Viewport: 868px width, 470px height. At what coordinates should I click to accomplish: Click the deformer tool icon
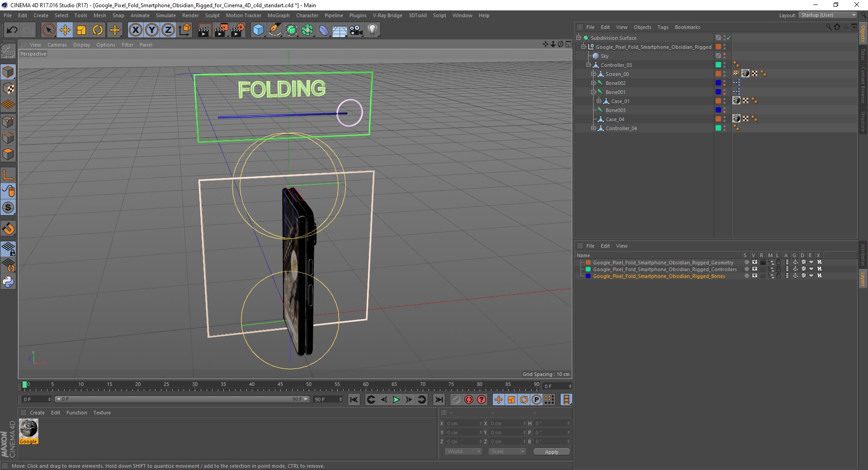324,30
